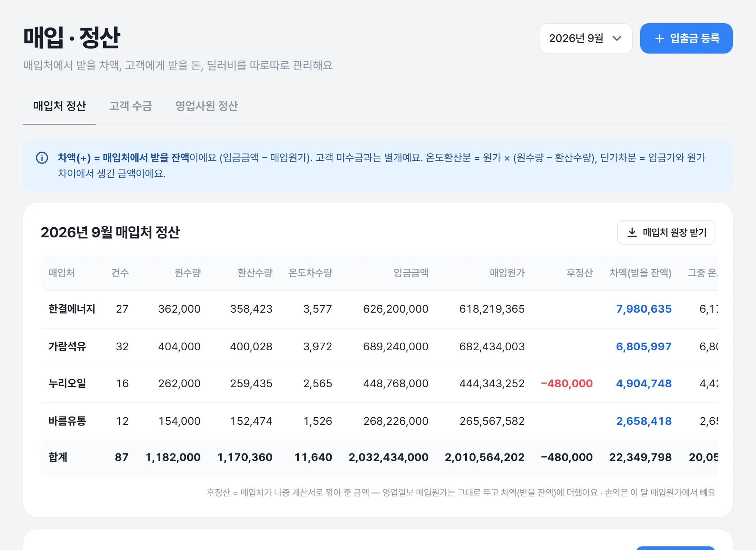Screen dimensions: 756x550
Task: Click the 환산수량 column header
Action: click(x=255, y=273)
